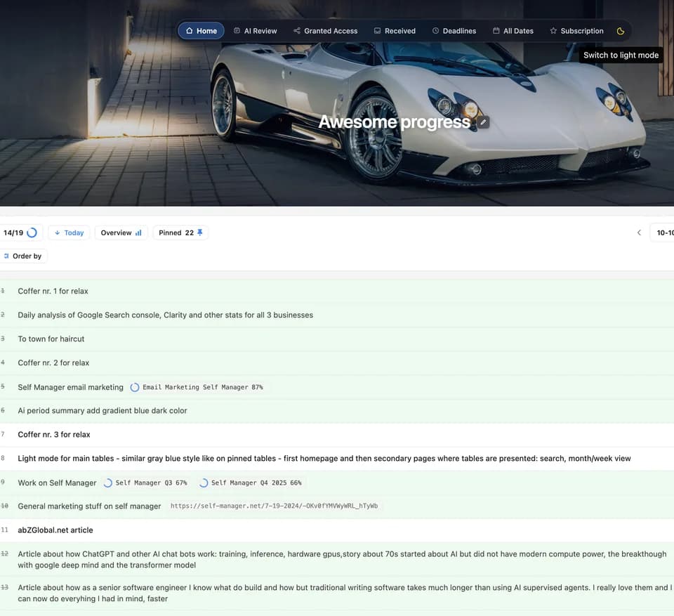Click the Home house icon
Viewport: 674px width, 616px height.
coord(189,30)
